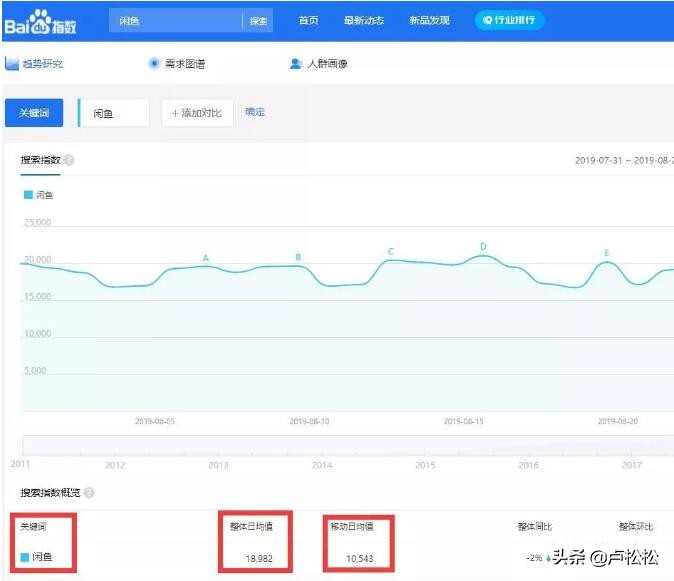The width and height of the screenshot is (674, 581).
Task: Click the 18,982 daily average value
Action: [259, 558]
